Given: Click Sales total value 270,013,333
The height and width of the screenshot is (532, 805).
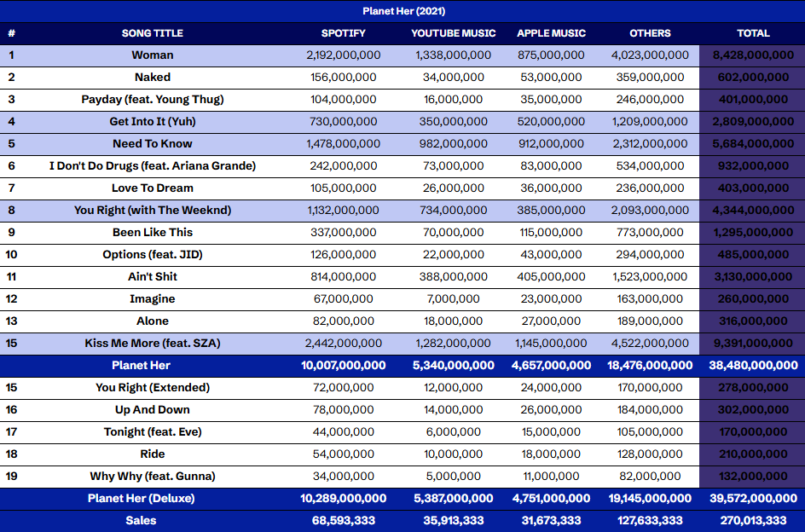Looking at the screenshot, I should click(753, 520).
